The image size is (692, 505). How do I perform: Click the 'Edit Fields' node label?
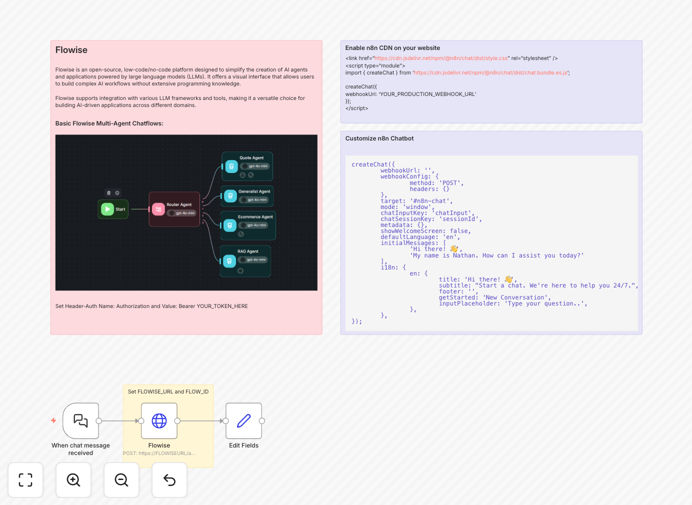coord(244,445)
